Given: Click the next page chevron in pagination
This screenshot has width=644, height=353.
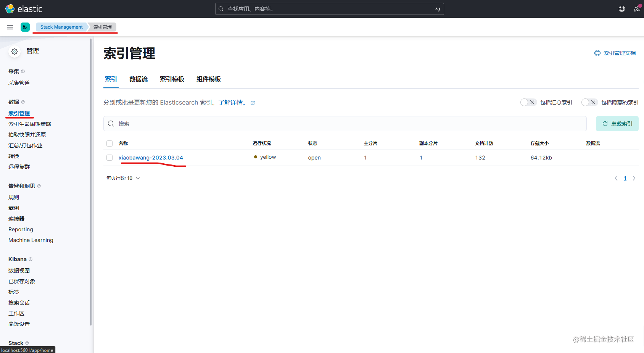Looking at the screenshot, I should point(634,178).
